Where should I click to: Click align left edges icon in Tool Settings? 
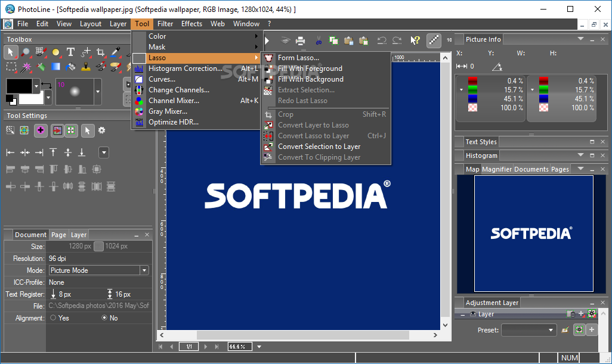(11, 153)
